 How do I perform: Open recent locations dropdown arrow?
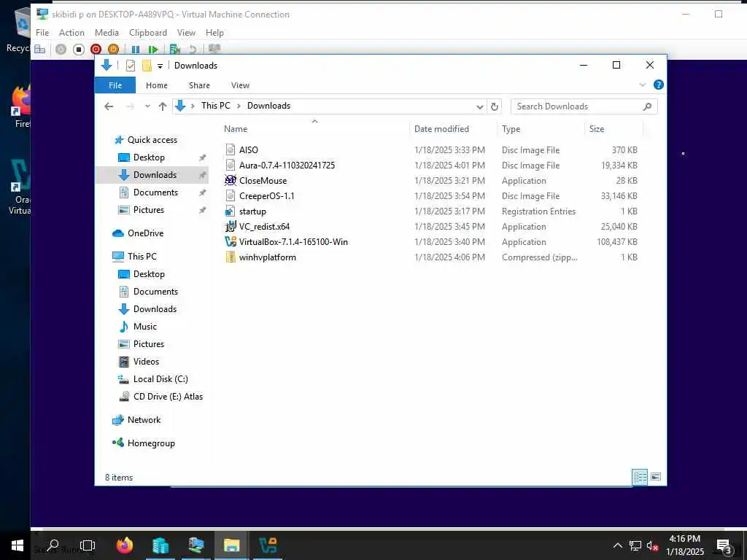coord(147,106)
